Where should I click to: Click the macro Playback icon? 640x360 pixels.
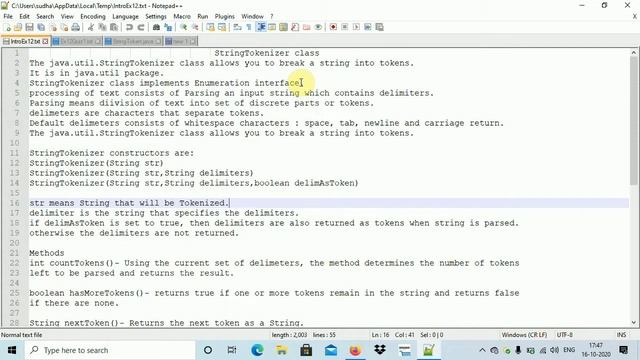tap(356, 27)
